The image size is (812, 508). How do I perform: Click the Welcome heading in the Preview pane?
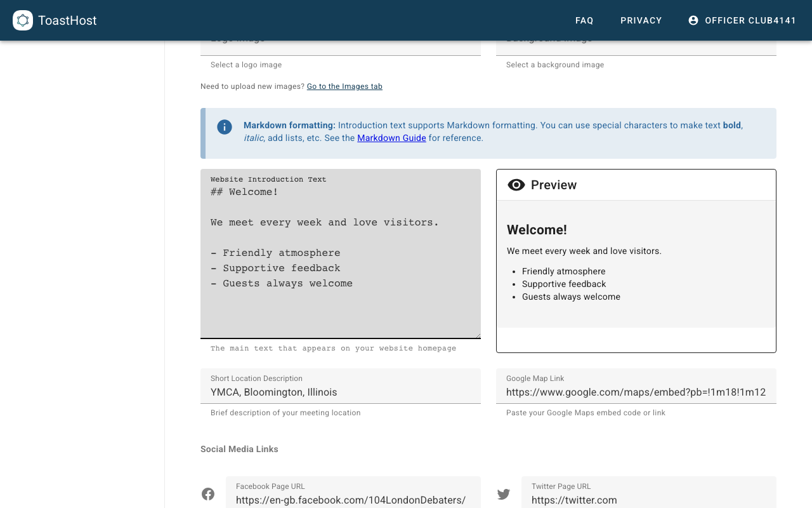(537, 229)
